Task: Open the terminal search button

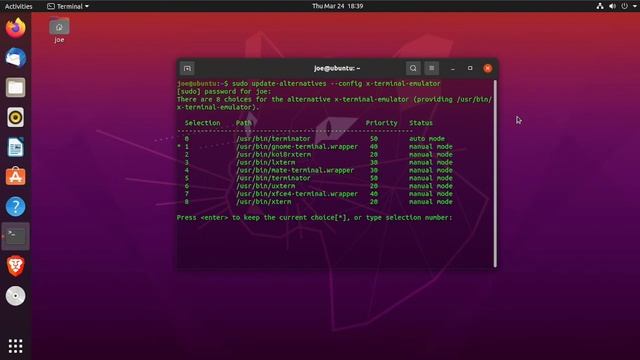Action: click(x=413, y=69)
